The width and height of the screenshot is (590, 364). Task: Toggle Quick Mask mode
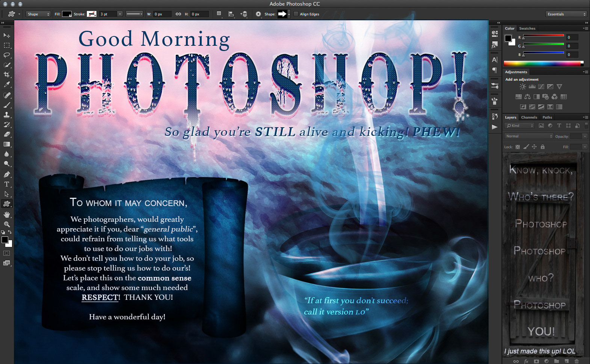(7, 253)
